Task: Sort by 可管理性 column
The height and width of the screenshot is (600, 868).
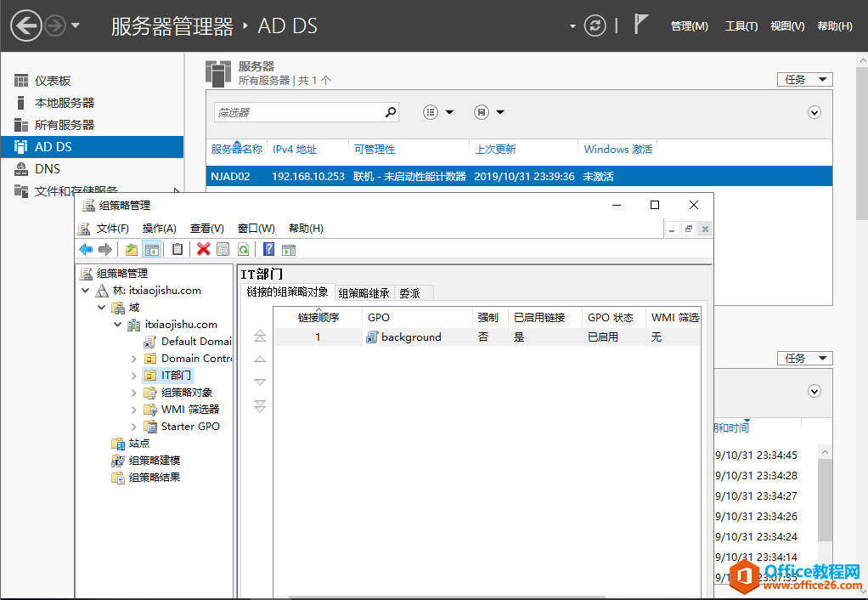Action: click(375, 149)
